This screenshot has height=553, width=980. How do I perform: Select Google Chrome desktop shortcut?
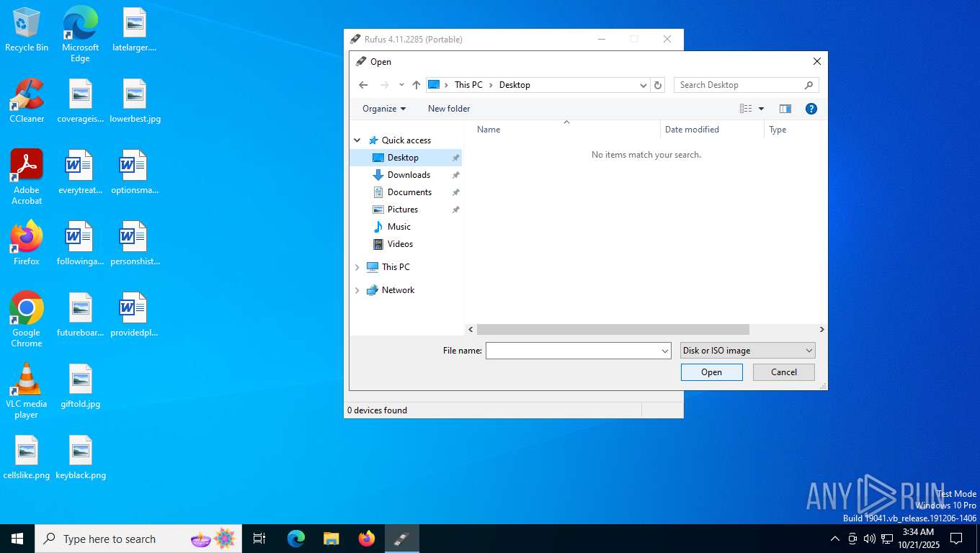(x=27, y=320)
